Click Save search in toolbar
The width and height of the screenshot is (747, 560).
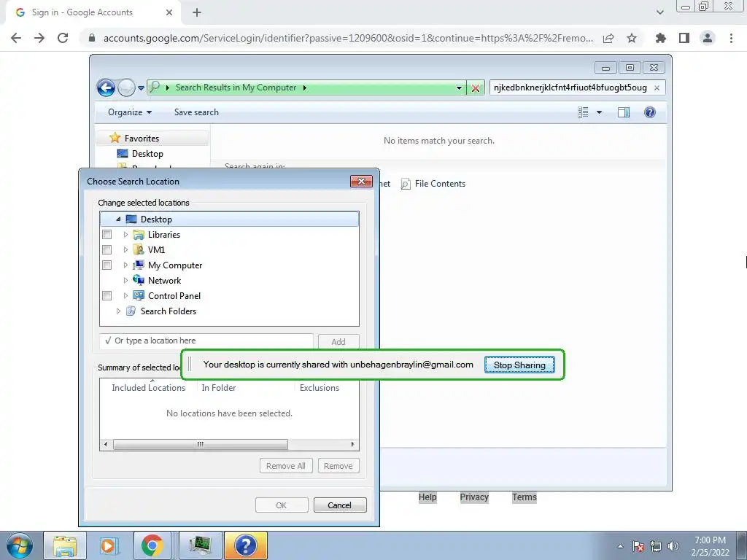[x=196, y=112]
